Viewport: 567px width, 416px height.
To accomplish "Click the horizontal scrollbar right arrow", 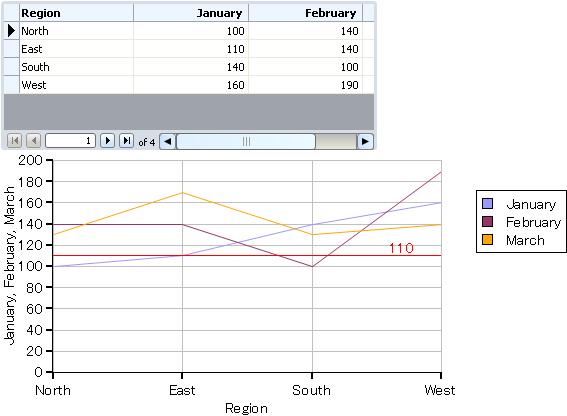I will coord(365,141).
